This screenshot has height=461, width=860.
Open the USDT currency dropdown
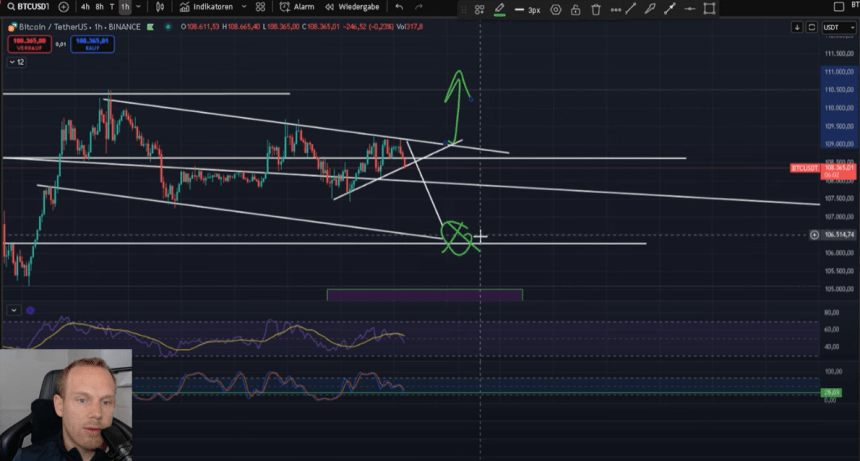click(x=839, y=27)
